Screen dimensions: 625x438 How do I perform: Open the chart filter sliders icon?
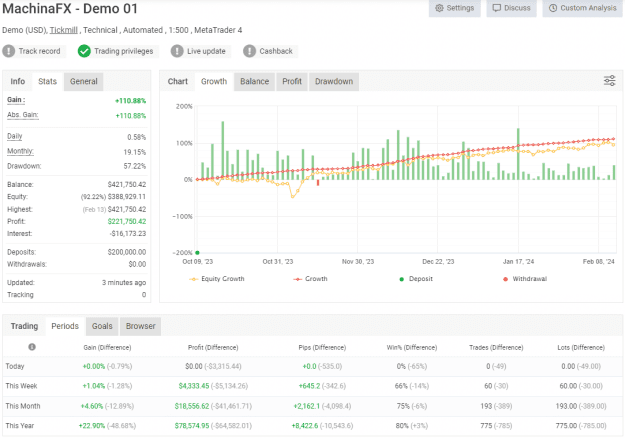[609, 81]
